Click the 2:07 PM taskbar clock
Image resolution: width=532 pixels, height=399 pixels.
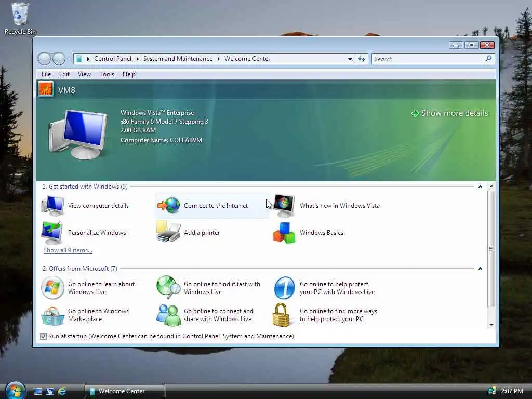click(x=512, y=391)
